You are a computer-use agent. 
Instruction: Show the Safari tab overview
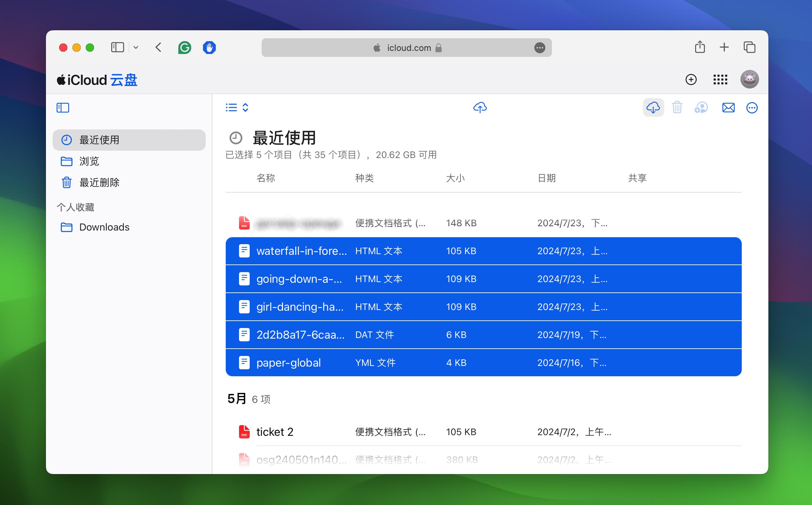[749, 47]
